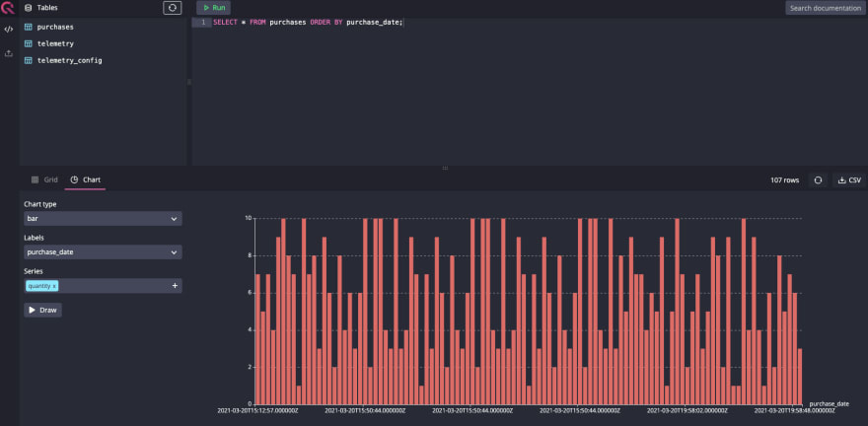Select the Chart tab
Screen dimensions: 868x426
pos(85,179)
